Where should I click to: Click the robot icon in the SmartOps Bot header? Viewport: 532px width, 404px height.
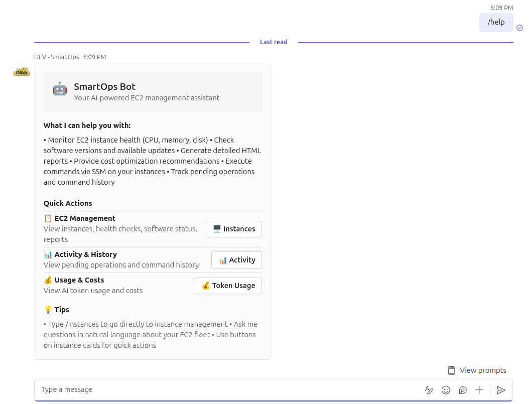coord(59,88)
